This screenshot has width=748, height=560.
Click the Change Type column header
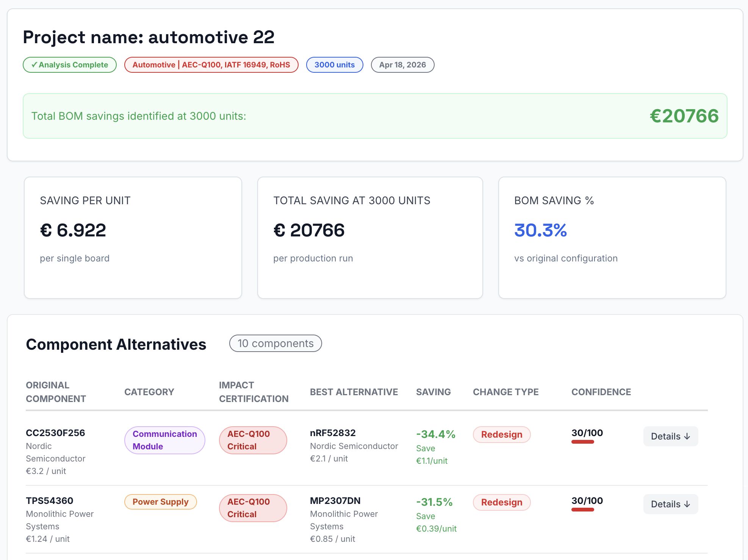point(506,392)
